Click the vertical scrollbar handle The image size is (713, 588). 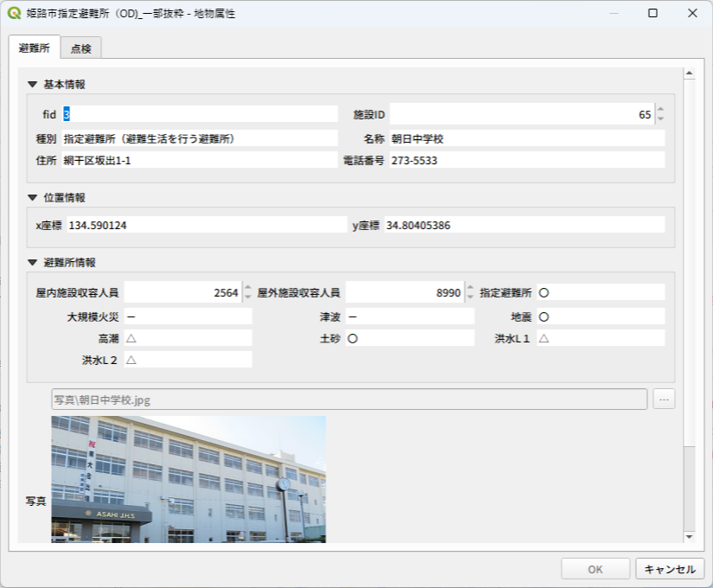[689, 489]
